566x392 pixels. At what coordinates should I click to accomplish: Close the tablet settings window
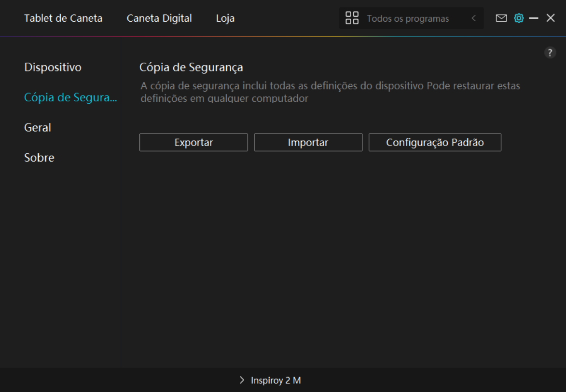pyautogui.click(x=551, y=18)
